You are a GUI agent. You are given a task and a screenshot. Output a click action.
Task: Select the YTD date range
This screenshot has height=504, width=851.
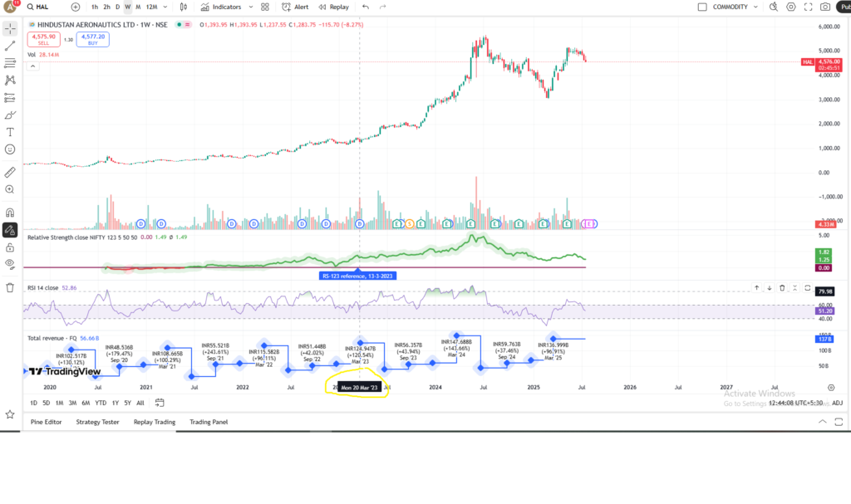[x=101, y=403]
